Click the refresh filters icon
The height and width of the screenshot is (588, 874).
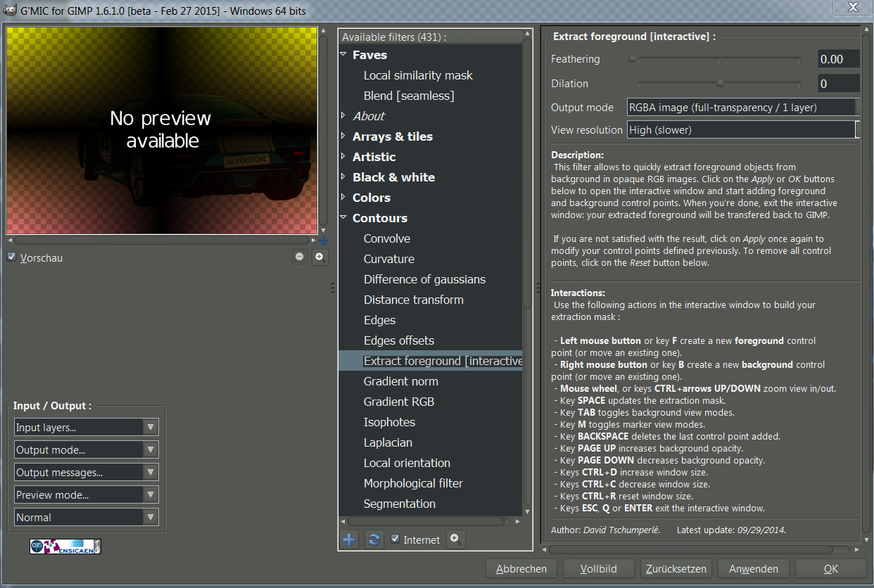click(x=374, y=539)
